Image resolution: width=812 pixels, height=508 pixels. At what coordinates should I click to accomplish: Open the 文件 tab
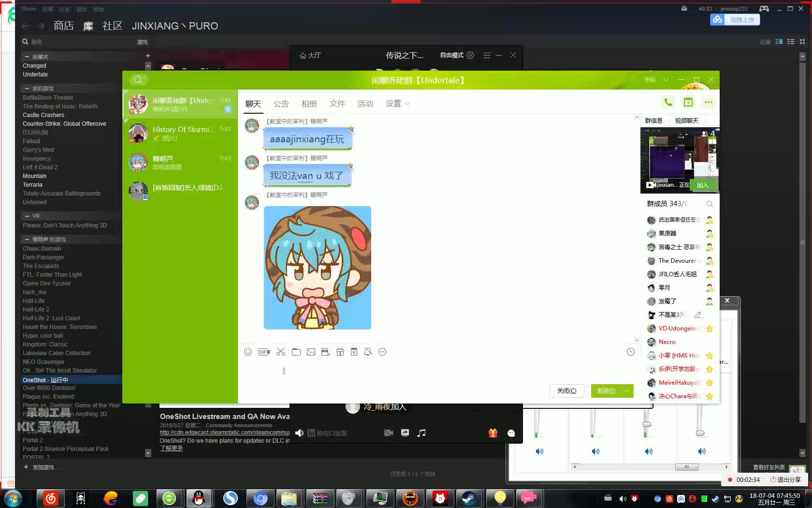tap(337, 104)
